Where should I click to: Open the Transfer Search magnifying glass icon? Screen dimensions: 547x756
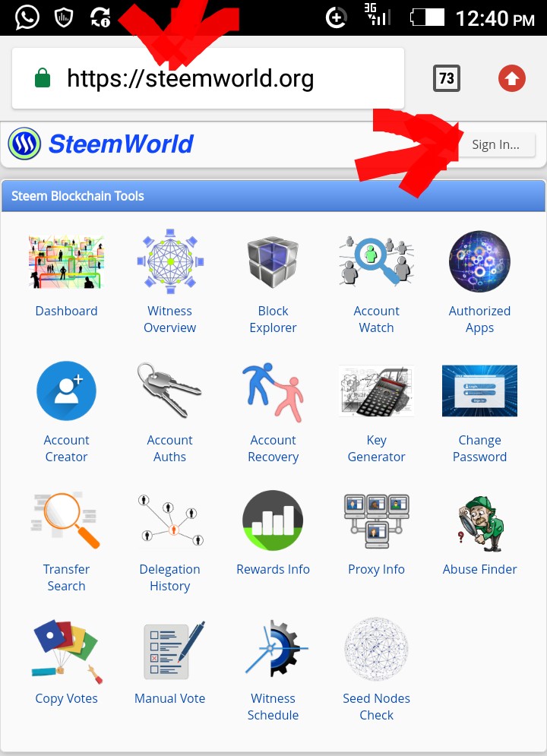click(66, 520)
